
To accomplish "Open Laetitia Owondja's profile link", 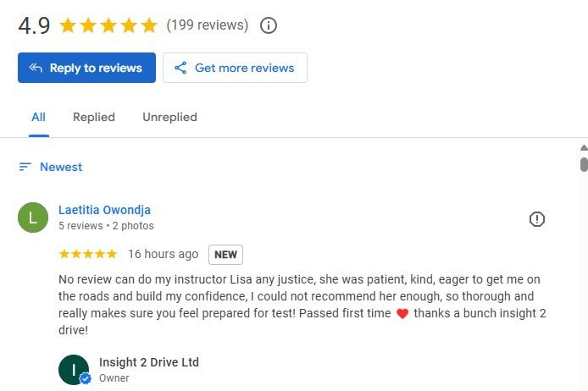I will [104, 210].
